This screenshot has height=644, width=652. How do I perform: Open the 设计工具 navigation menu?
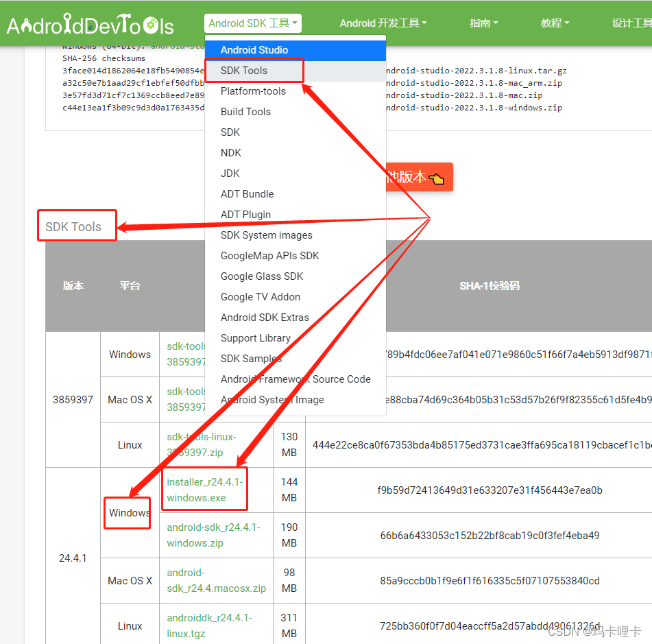coord(631,23)
